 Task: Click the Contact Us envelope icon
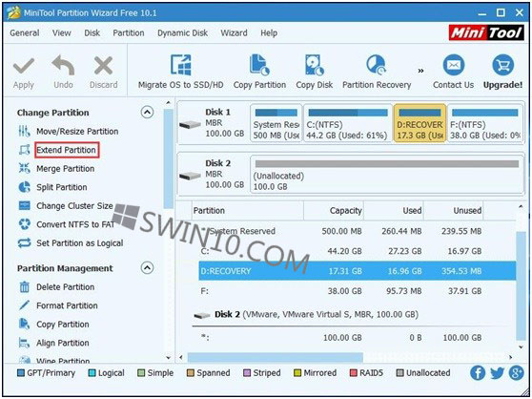click(x=453, y=65)
